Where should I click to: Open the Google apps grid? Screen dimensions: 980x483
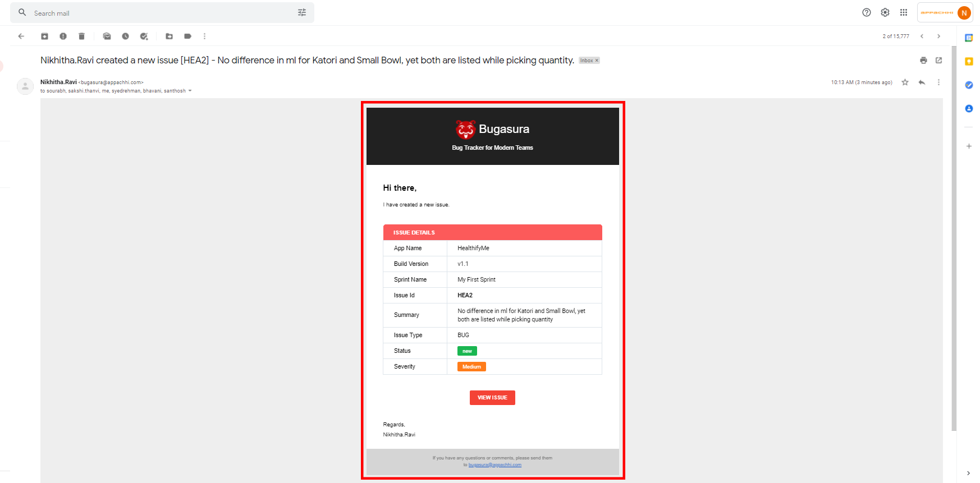point(904,12)
